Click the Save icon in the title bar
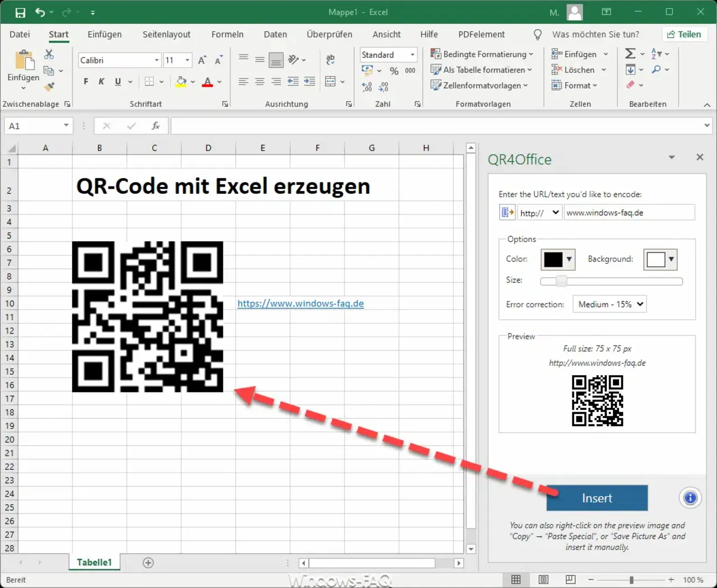The height and width of the screenshot is (588, 717). point(20,12)
